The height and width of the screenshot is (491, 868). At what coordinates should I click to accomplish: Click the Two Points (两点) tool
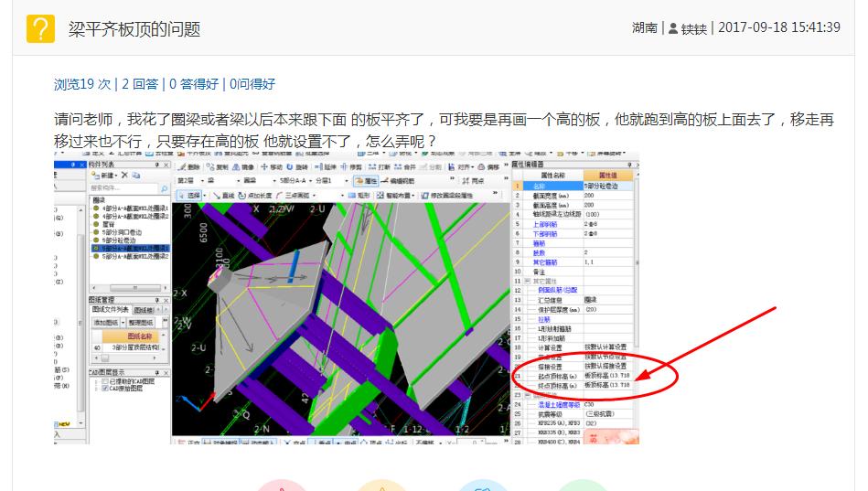pyautogui.click(x=473, y=181)
